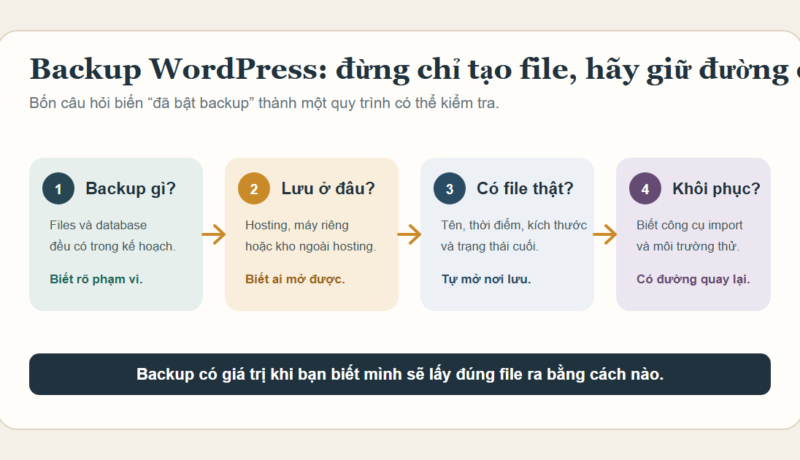Click the arrow pointing to the Khôi phục card

[x=605, y=235]
